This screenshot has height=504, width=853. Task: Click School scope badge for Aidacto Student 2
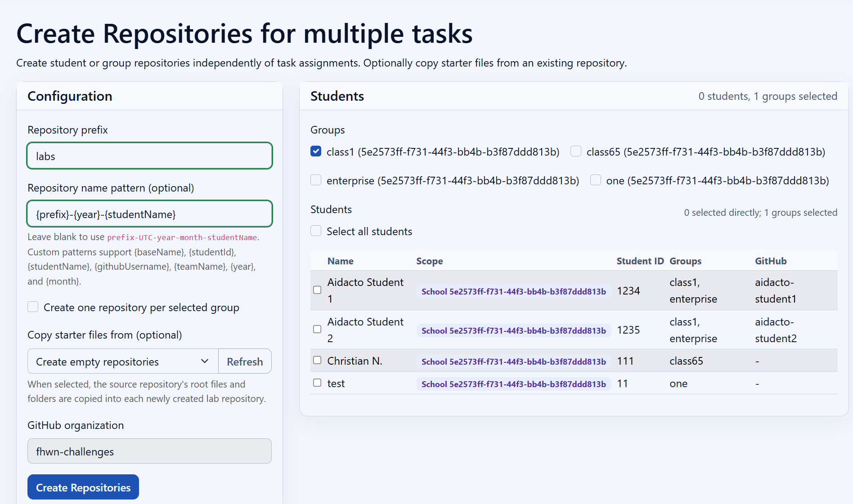click(x=513, y=330)
